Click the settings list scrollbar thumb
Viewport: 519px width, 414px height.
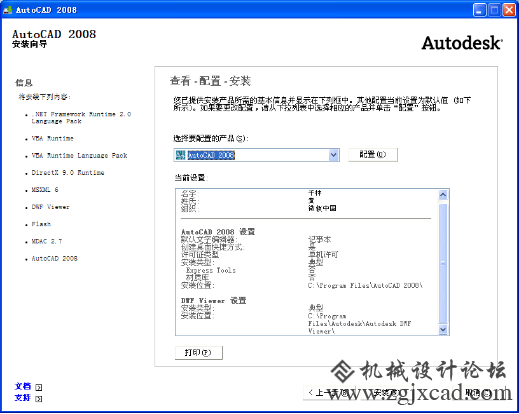[443, 263]
